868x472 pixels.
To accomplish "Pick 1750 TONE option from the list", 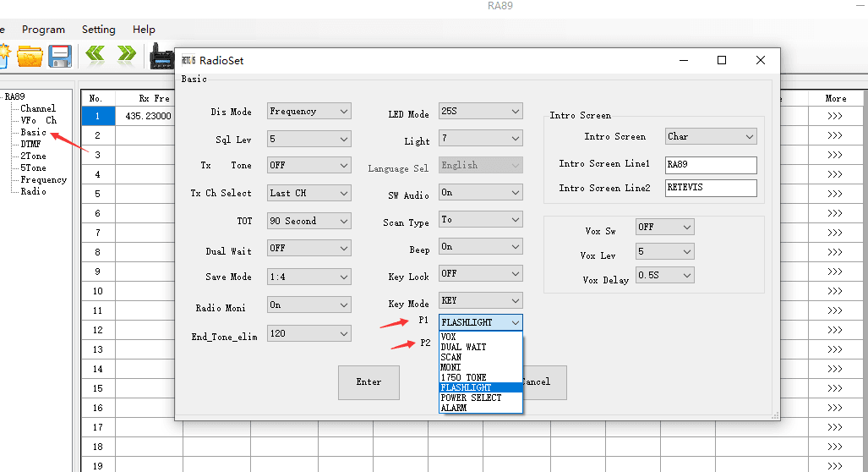I will [x=463, y=377].
